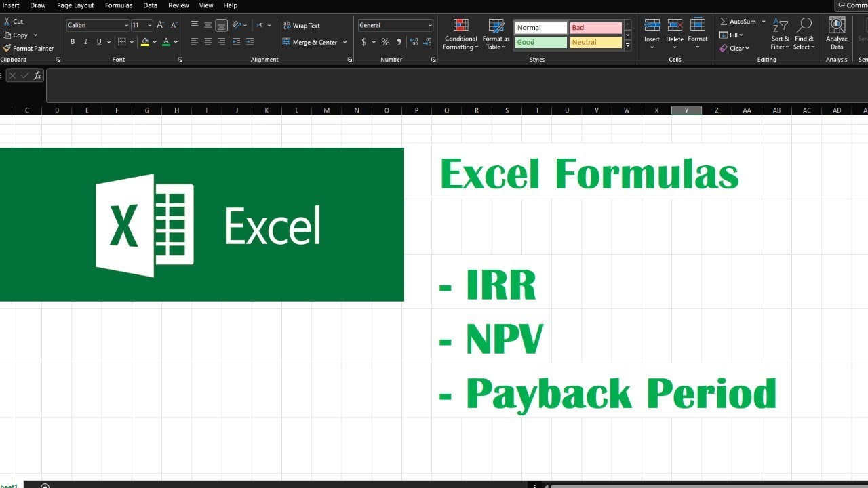Open the text Orientation options
The width and height of the screenshot is (868, 488).
[238, 25]
